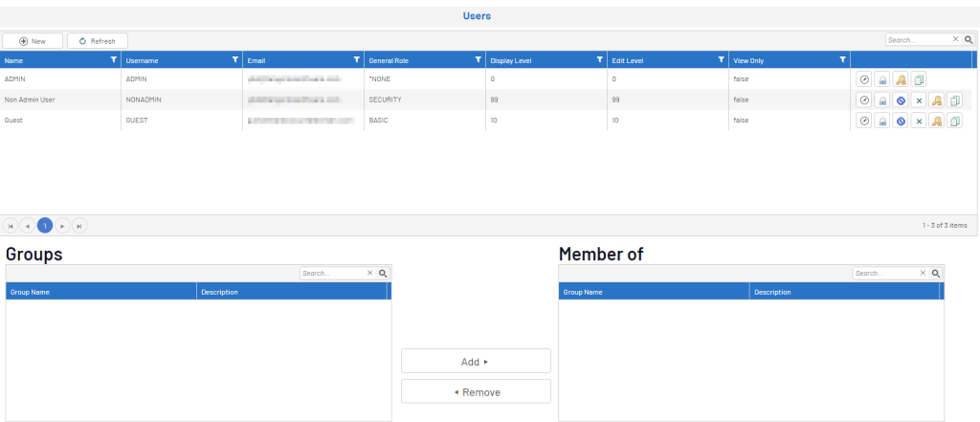Focus the Groups search field
The height and width of the screenshot is (422, 980).
[332, 274]
